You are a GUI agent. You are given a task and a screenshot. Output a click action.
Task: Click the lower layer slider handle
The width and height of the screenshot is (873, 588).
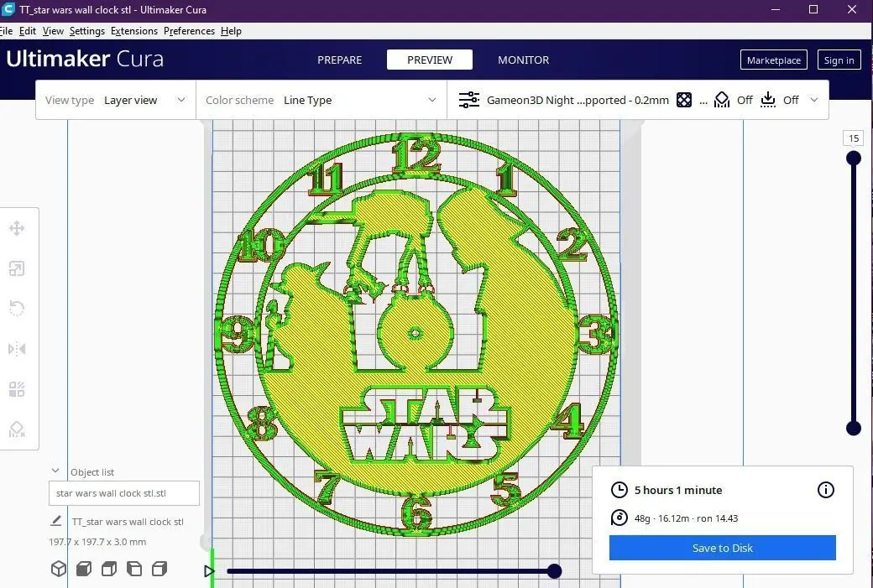tap(854, 428)
